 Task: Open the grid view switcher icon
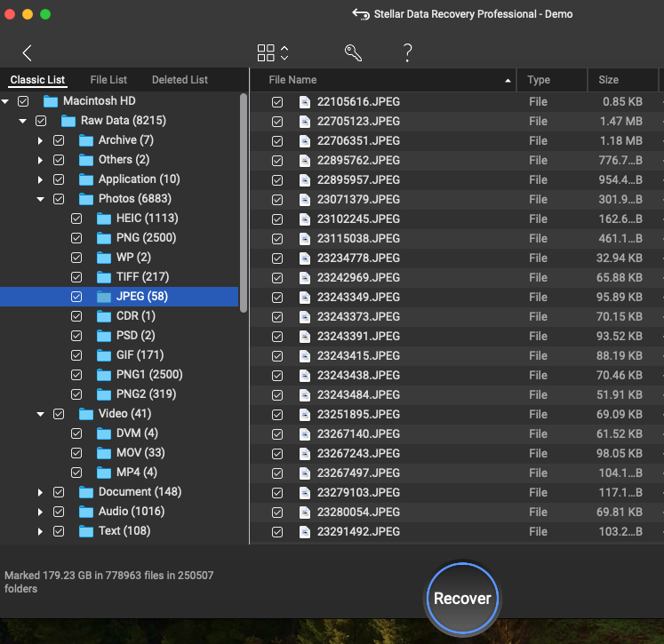(x=266, y=53)
